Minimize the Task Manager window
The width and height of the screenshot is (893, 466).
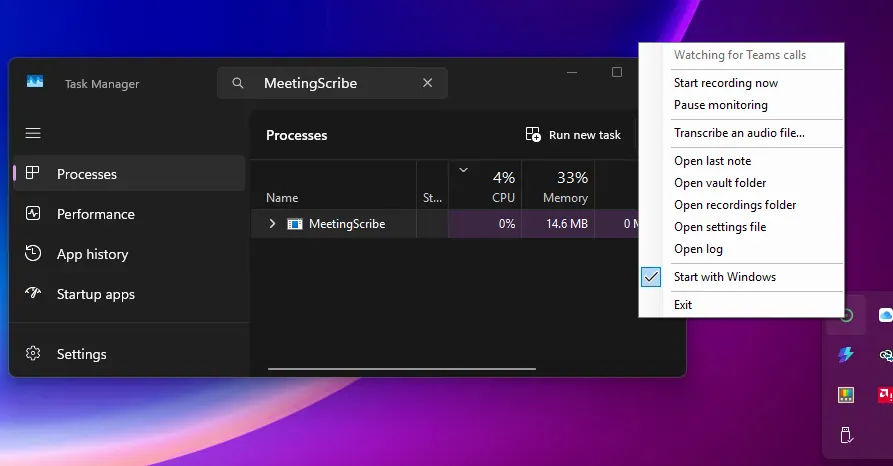point(572,72)
